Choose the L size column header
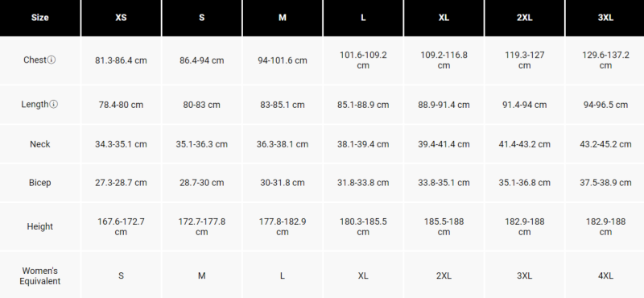 pyautogui.click(x=363, y=18)
